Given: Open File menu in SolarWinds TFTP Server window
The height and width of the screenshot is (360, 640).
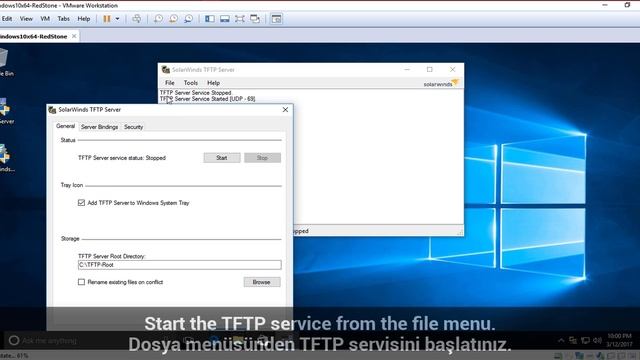Looking at the screenshot, I should (x=169, y=83).
